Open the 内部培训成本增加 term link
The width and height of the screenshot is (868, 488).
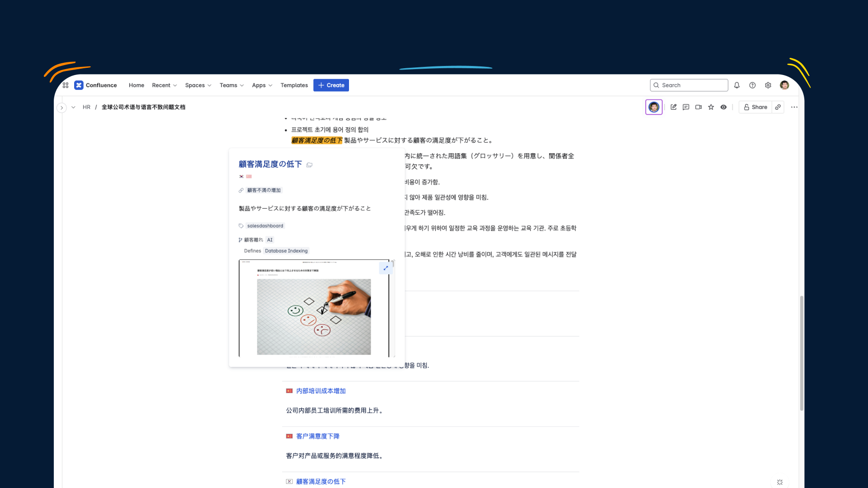[321, 391]
